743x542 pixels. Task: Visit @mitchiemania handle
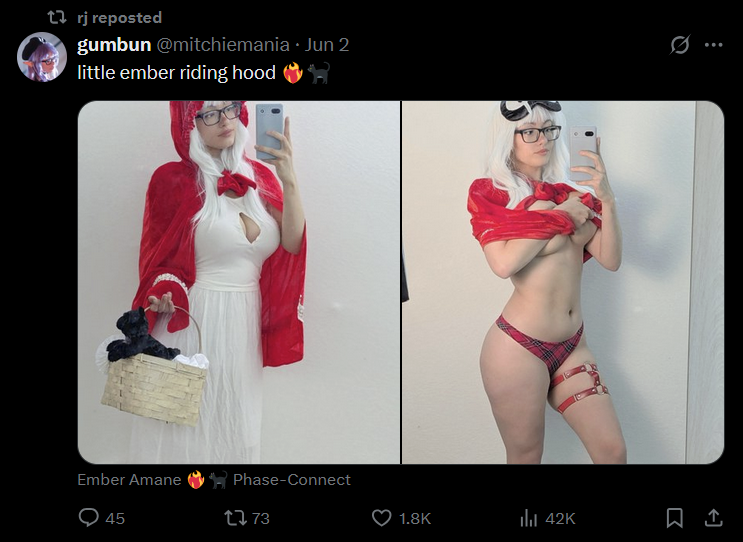point(223,45)
